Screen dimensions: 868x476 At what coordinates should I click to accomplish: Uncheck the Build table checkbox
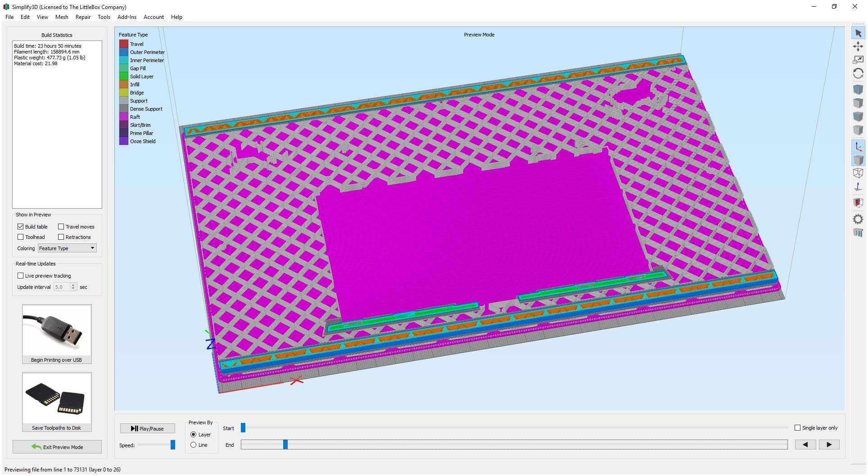[x=20, y=227]
